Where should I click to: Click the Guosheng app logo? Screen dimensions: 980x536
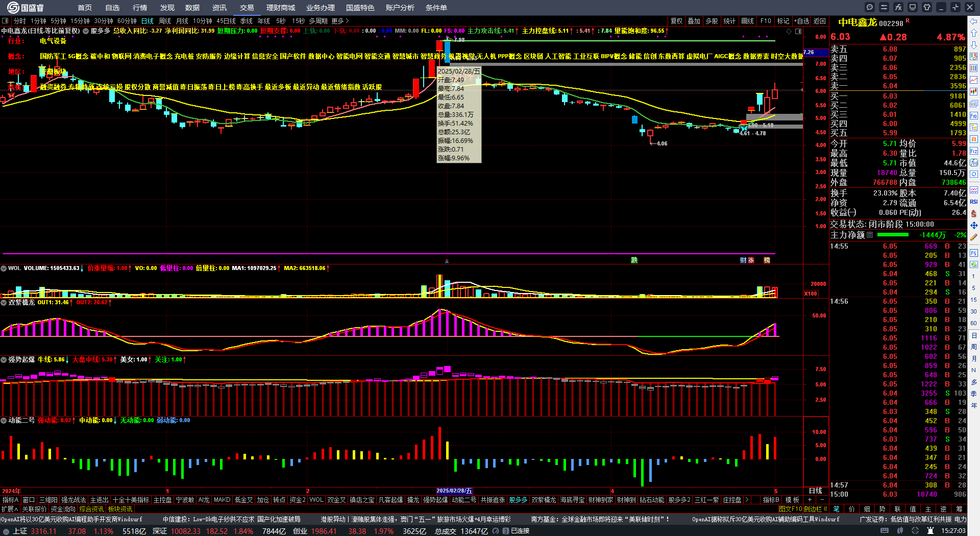coord(25,7)
